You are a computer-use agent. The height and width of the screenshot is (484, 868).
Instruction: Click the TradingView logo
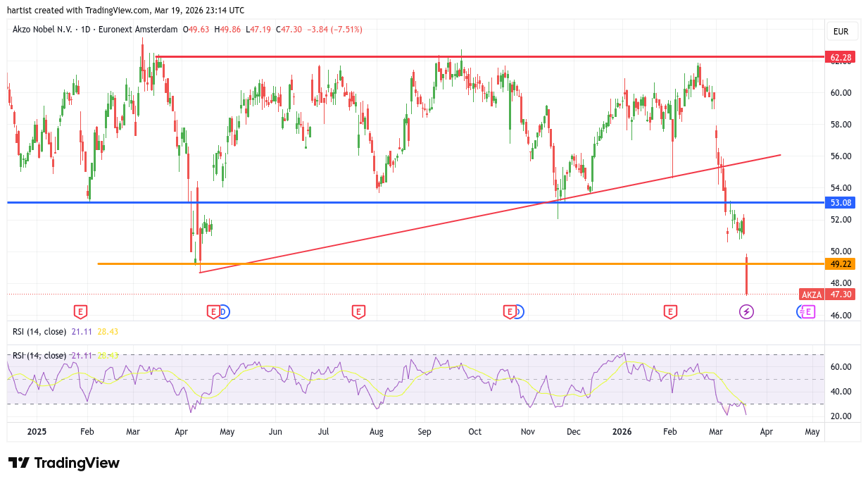[x=64, y=463]
